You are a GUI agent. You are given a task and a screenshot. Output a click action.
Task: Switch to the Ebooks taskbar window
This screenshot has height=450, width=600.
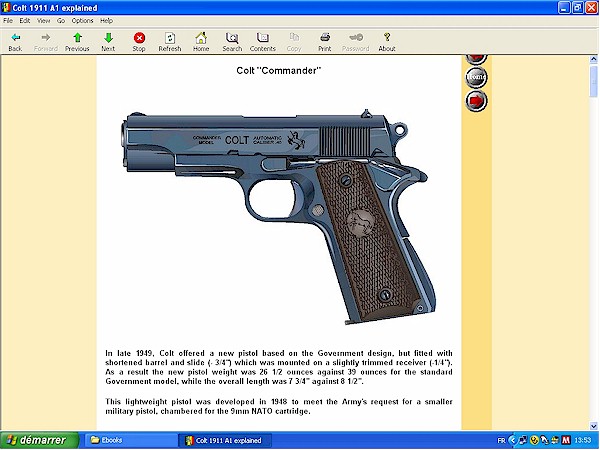point(131,440)
